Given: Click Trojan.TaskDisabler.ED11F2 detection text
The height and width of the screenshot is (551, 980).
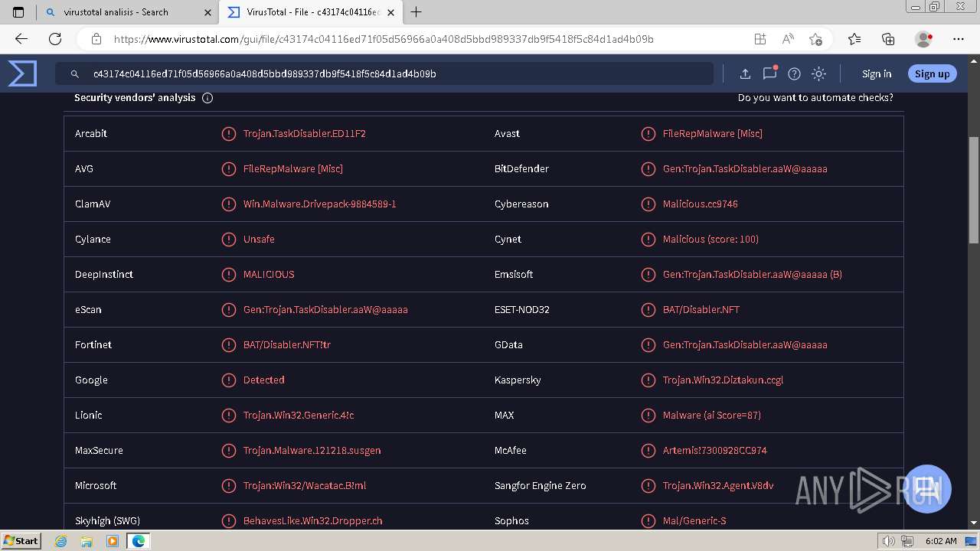Looking at the screenshot, I should (305, 134).
